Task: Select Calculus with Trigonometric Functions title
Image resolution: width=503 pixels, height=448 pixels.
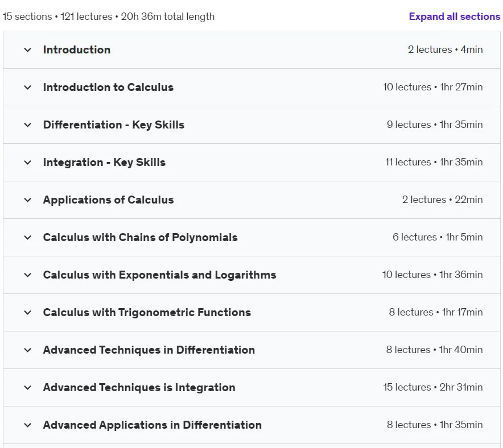Action: coord(147,313)
